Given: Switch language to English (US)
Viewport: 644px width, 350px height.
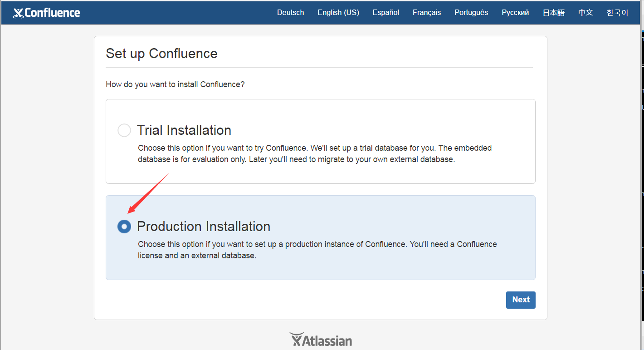Looking at the screenshot, I should pyautogui.click(x=338, y=13).
